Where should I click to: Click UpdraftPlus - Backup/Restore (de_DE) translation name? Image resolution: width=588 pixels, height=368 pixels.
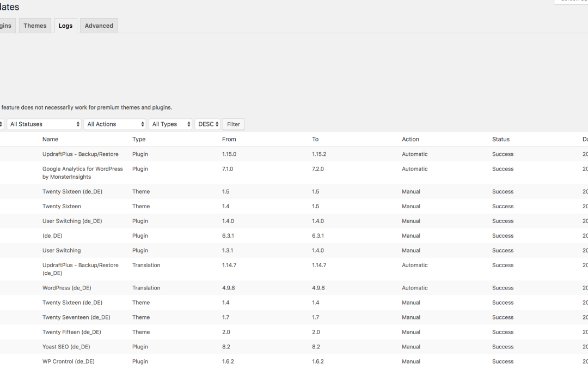[80, 269]
